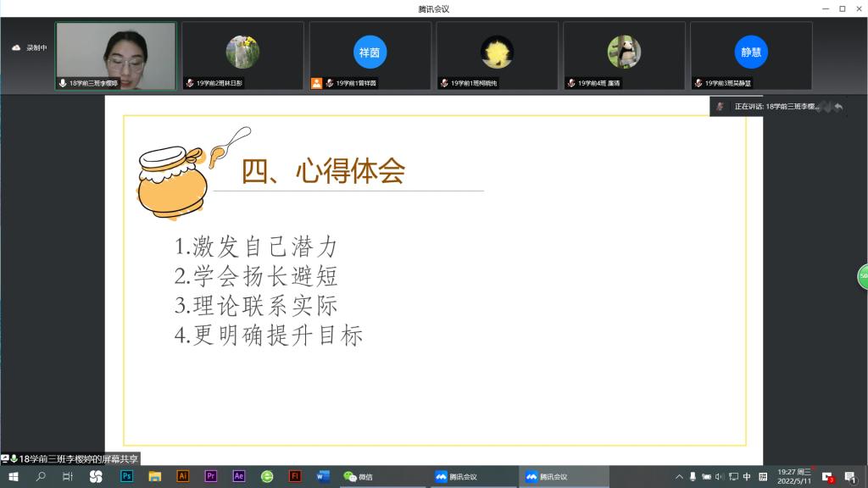Screen dimensions: 868x488
Task: Expand the hidden system tray icons chevron
Action: pos(678,476)
